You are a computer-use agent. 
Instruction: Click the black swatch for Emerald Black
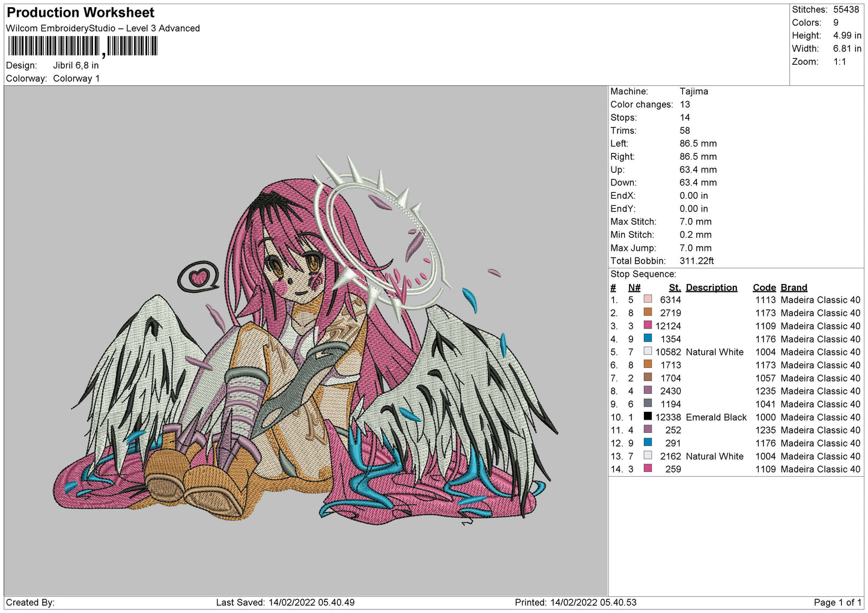pos(648,417)
